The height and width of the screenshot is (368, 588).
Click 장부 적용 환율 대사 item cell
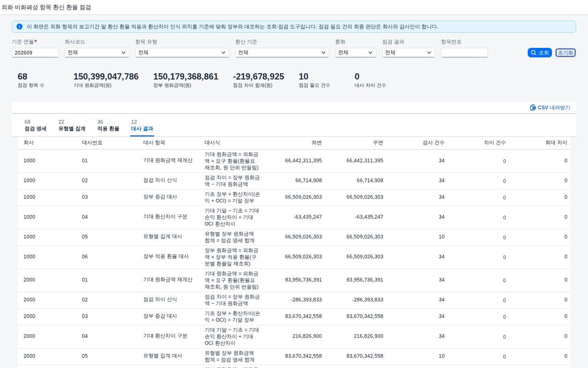pyautogui.click(x=166, y=257)
